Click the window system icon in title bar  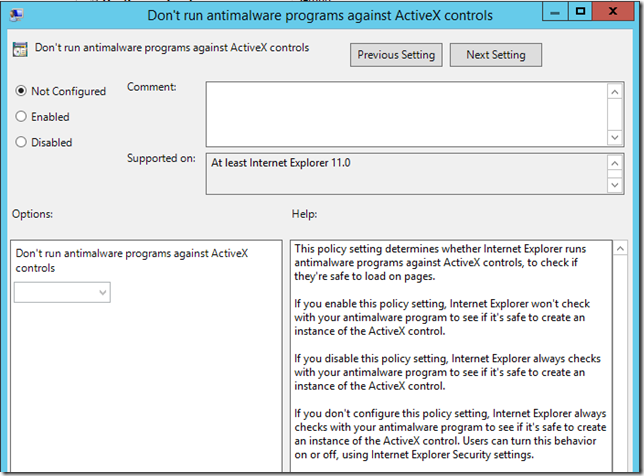click(x=16, y=15)
